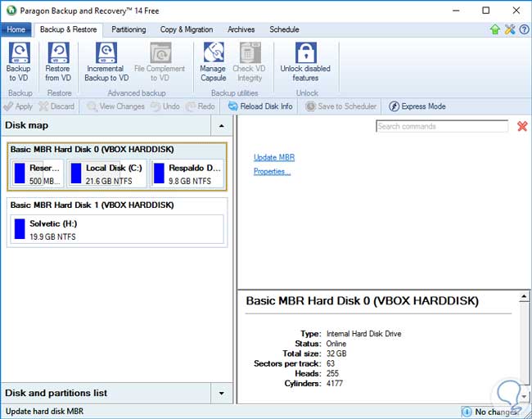Close the Paragon Backup window
This screenshot has width=532, height=419.
point(516,11)
